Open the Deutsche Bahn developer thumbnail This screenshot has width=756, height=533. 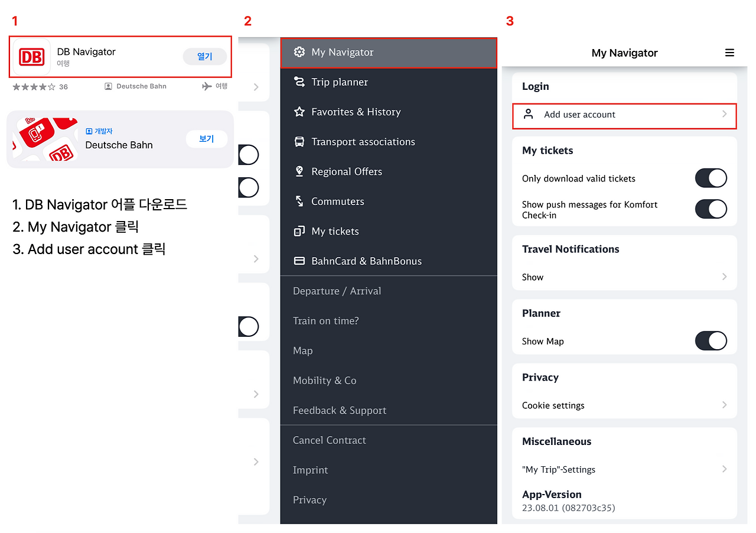45,139
